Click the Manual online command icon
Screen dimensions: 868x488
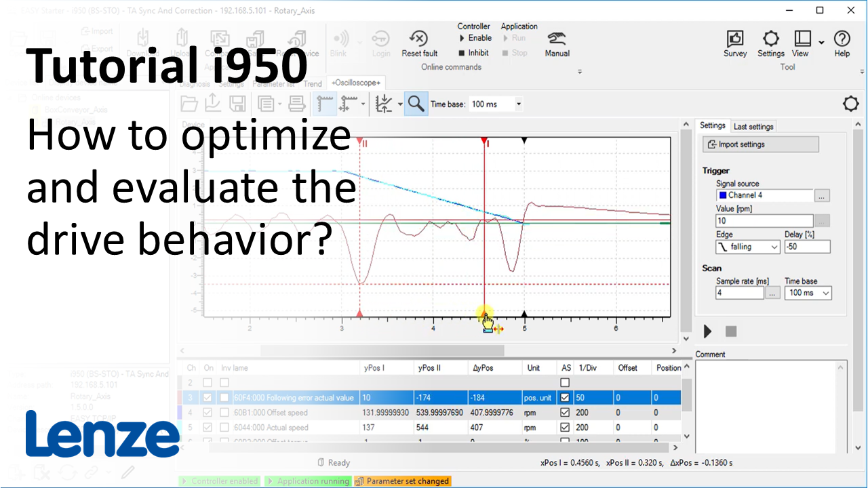click(x=557, y=41)
